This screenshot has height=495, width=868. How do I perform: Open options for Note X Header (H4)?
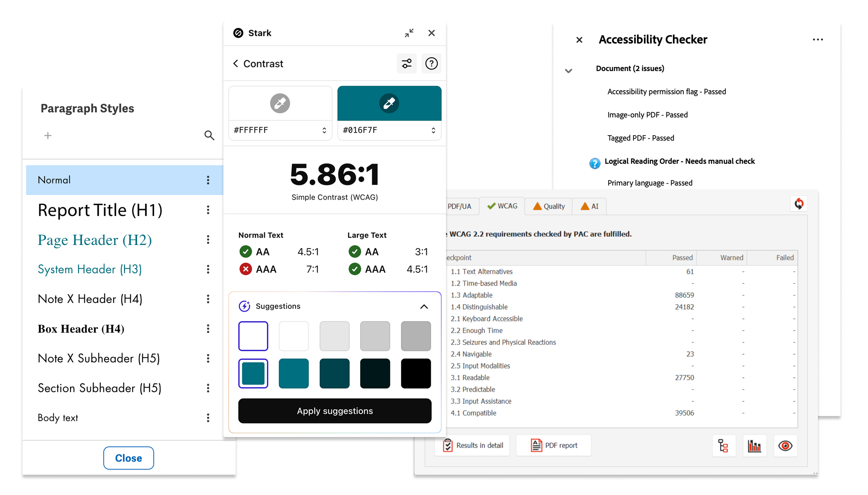tap(208, 299)
